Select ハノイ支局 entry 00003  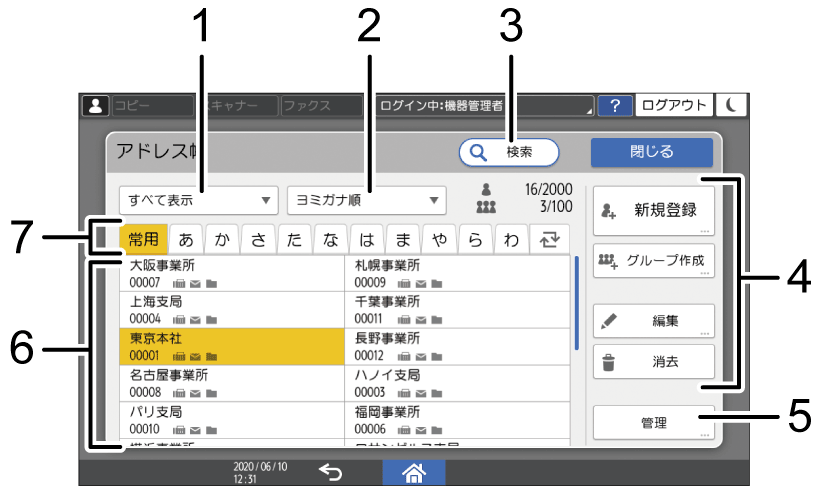[x=457, y=383]
